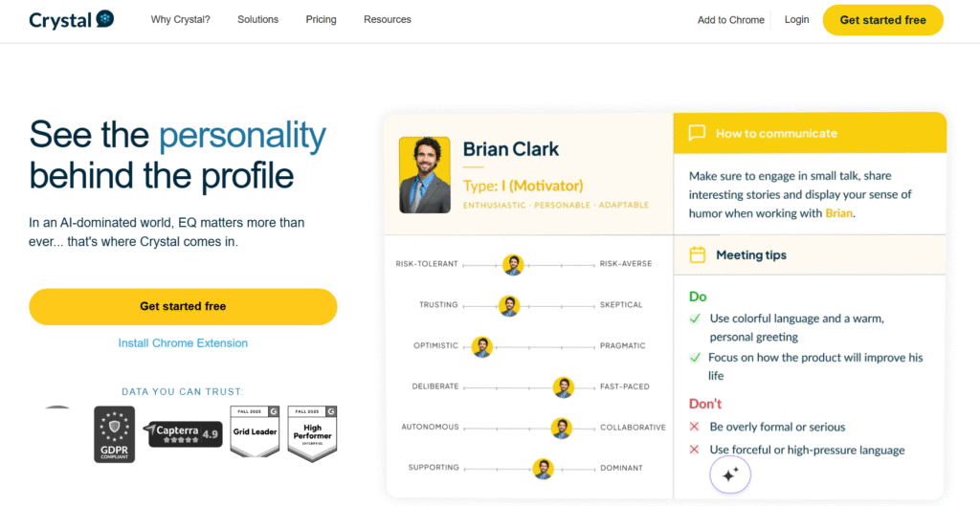Click the wide yellow Get started free button
Viewport: 980px width, 506px height.
(183, 307)
